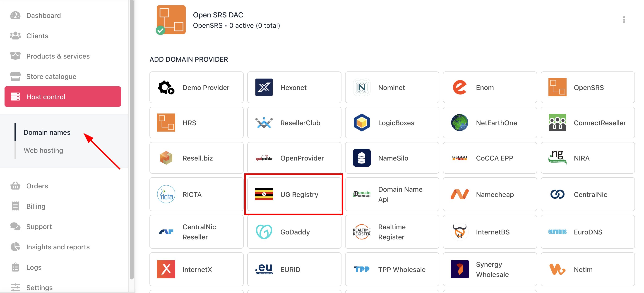
Task: Click the Support chat bubbles icon
Action: tap(15, 227)
